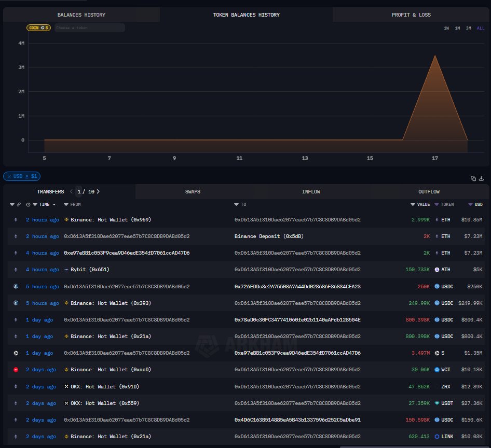Screen dimensions: 491x448
Task: Click the WCT token icon
Action: click(x=437, y=370)
